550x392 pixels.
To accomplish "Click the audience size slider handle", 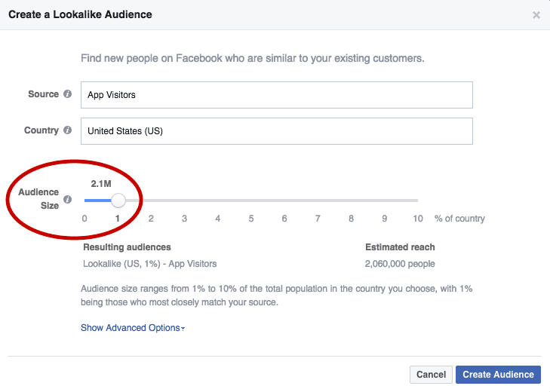I will point(118,201).
